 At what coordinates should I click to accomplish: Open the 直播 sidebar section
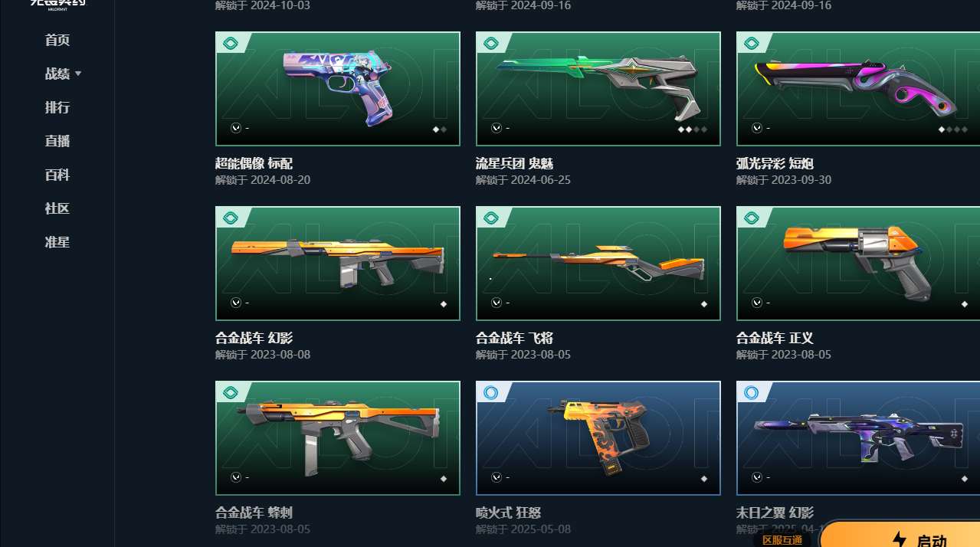click(x=57, y=141)
